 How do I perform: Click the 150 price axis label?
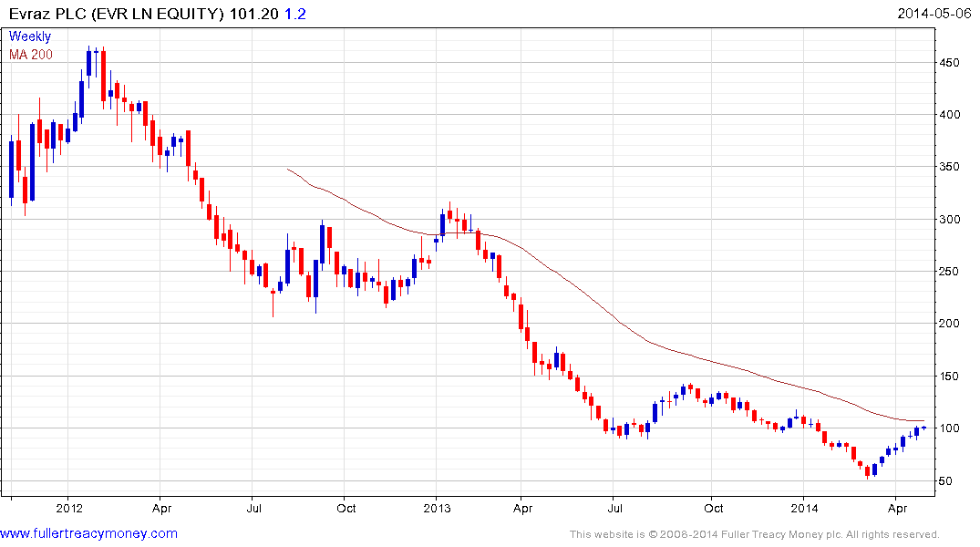[950, 376]
